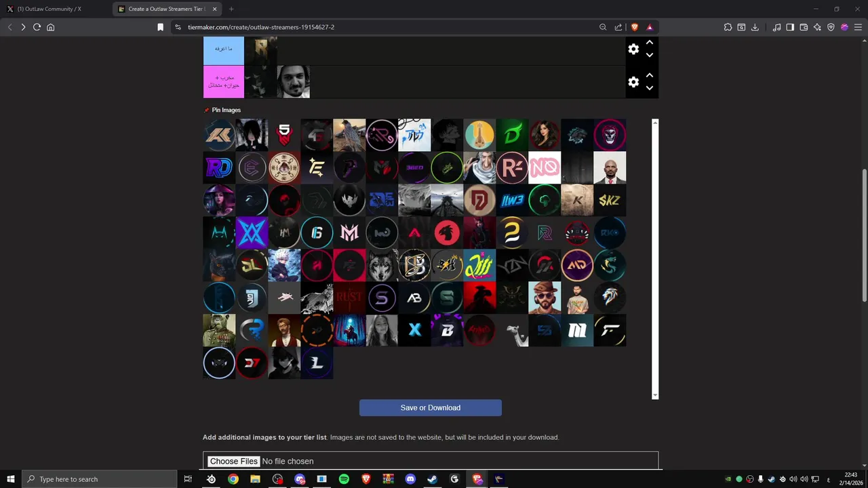Click the blue tier label with Arabic text
This screenshot has height=488, width=868.
tap(224, 49)
